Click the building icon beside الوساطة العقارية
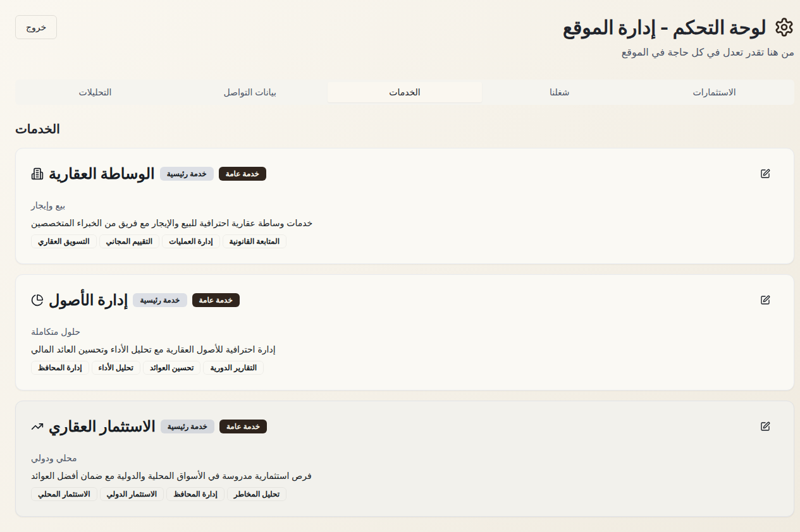Screen dimensions: 800x532 [x=37, y=174]
